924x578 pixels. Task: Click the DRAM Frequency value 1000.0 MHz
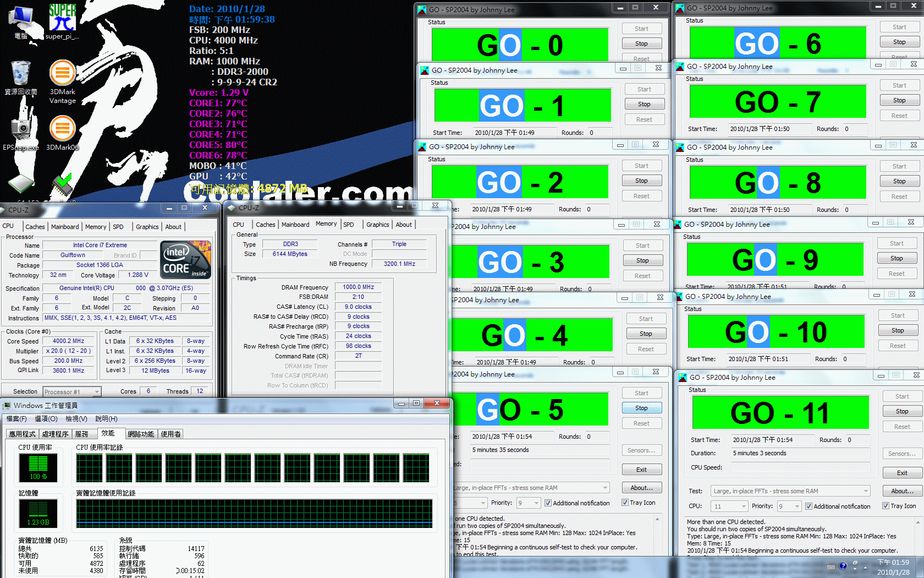pos(359,287)
